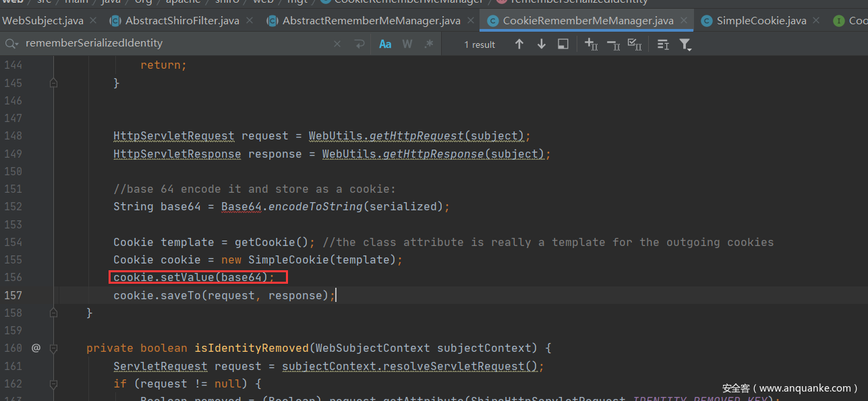This screenshot has height=401, width=868.
Task: Toggle Words (W) search option
Action: [407, 44]
